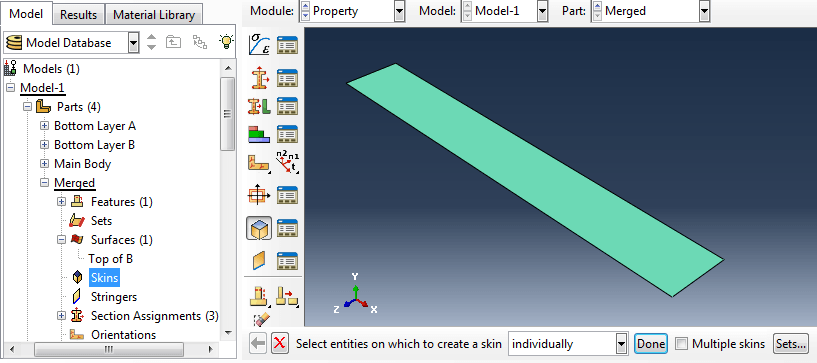This screenshot has height=363, width=817.
Task: Select the Skins tree item
Action: click(x=104, y=278)
